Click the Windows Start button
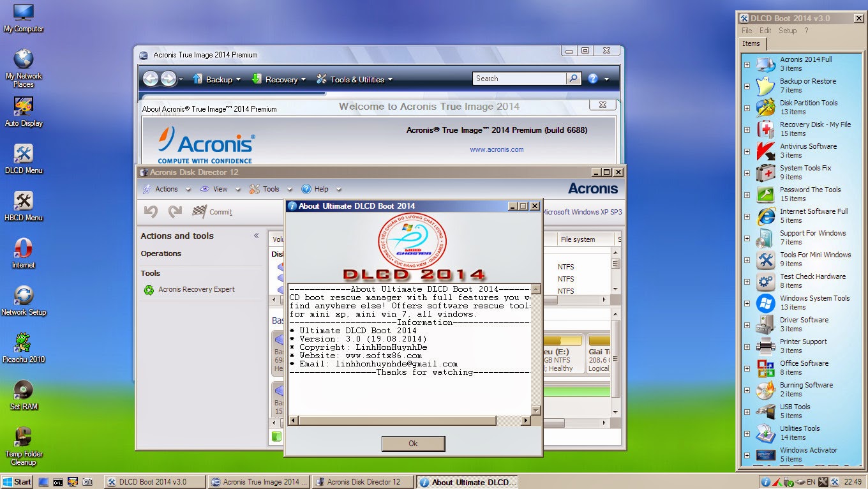The height and width of the screenshot is (489, 868). pyautogui.click(x=17, y=482)
